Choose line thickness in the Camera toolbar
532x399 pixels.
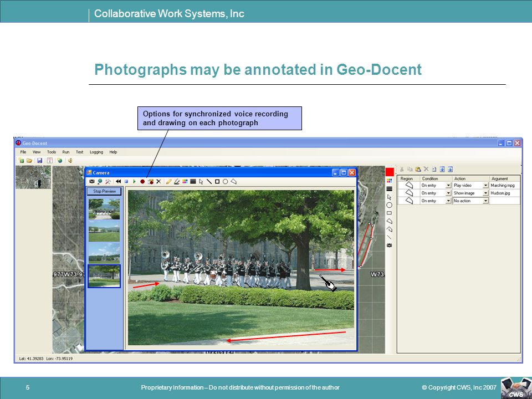[x=193, y=182]
